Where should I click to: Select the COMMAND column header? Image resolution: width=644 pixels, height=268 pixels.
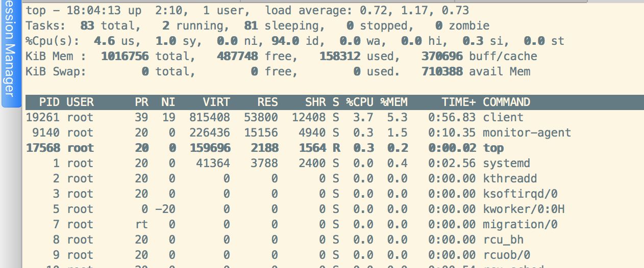[x=506, y=102]
